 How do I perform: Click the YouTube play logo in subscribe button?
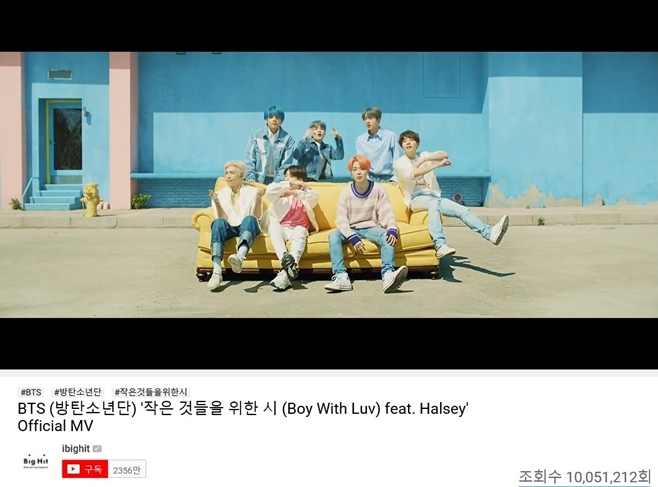coord(73,469)
